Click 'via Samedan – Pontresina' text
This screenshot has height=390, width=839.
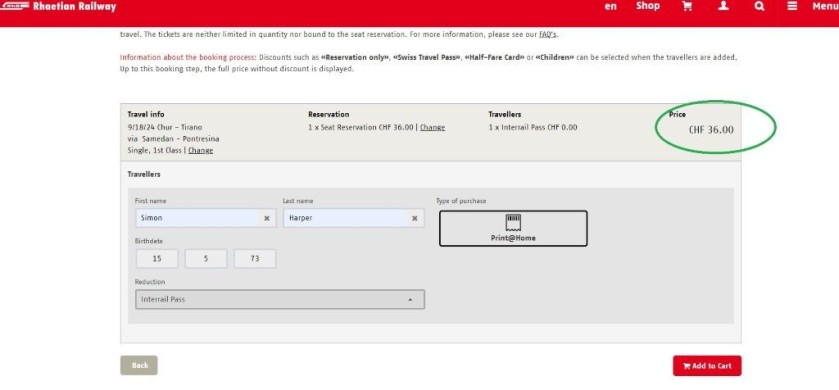173,139
